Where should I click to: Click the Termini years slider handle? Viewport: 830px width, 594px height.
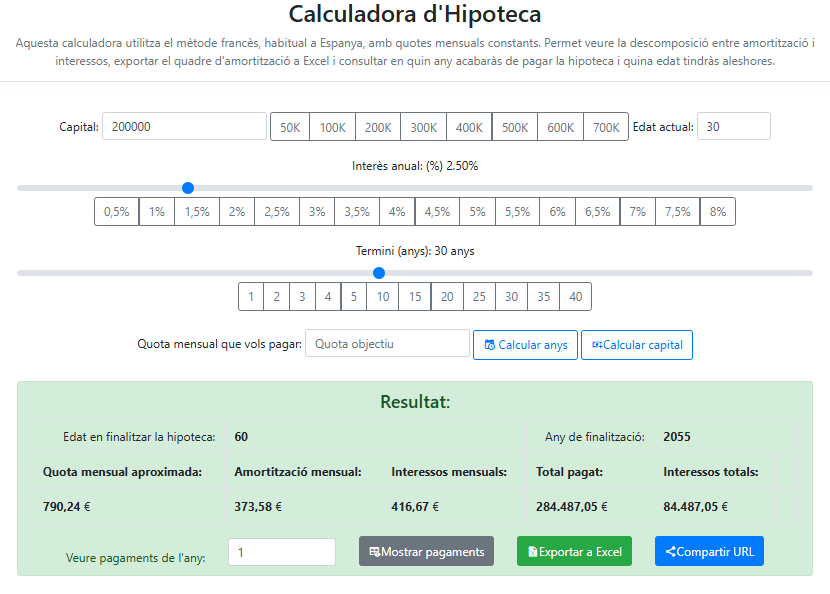(x=379, y=273)
